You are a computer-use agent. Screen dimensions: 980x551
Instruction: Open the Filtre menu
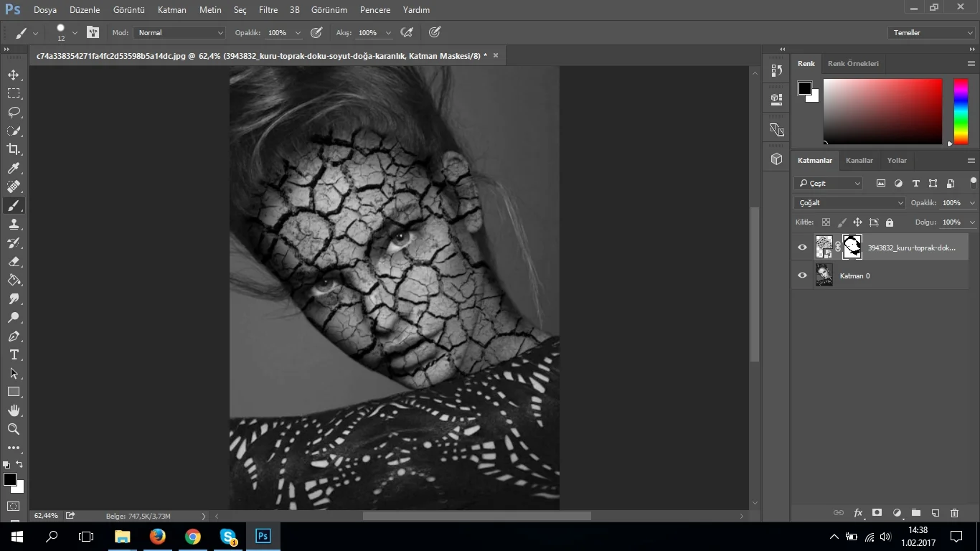coord(268,10)
